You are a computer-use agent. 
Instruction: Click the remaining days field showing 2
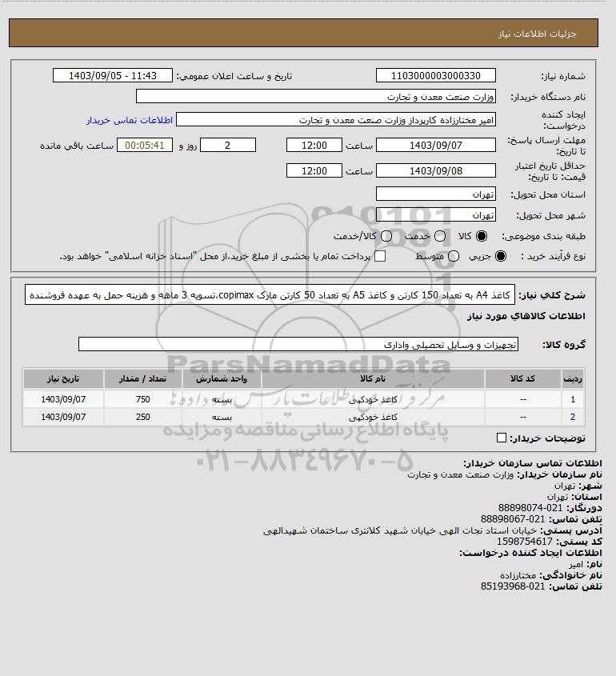[x=228, y=146]
